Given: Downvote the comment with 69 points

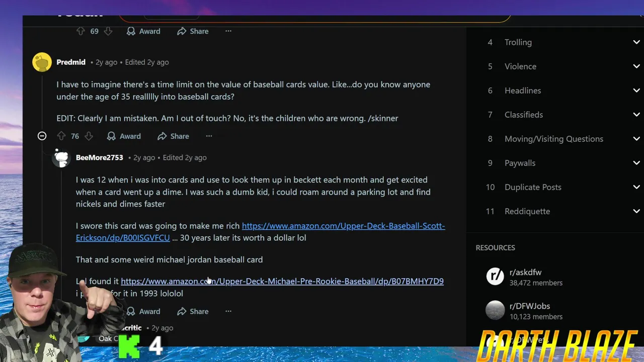Looking at the screenshot, I should point(108,31).
